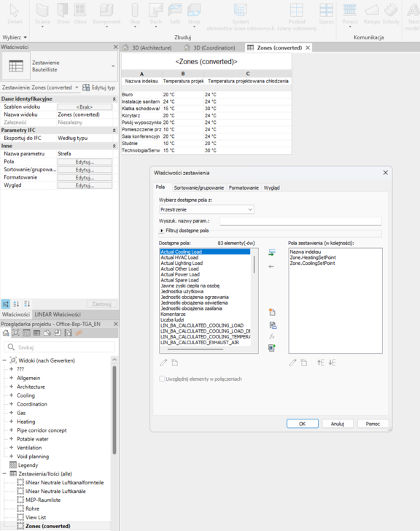420x531 pixels.
Task: Click pencil edit icon under available fields
Action: pyautogui.click(x=163, y=363)
